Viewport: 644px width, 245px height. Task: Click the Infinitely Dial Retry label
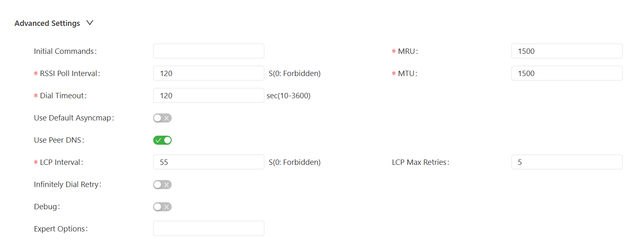coord(67,185)
